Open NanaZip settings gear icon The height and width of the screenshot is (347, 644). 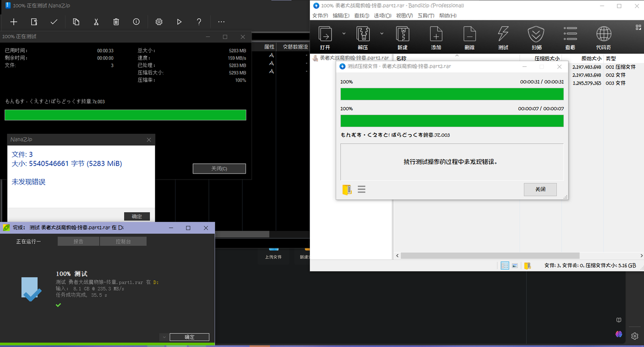(159, 22)
